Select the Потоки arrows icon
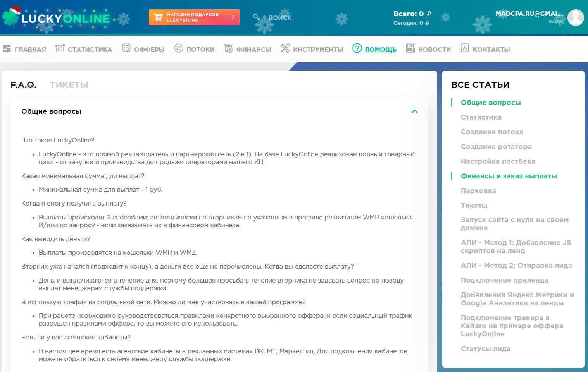Screen dimensions: 588x372 click(x=178, y=48)
